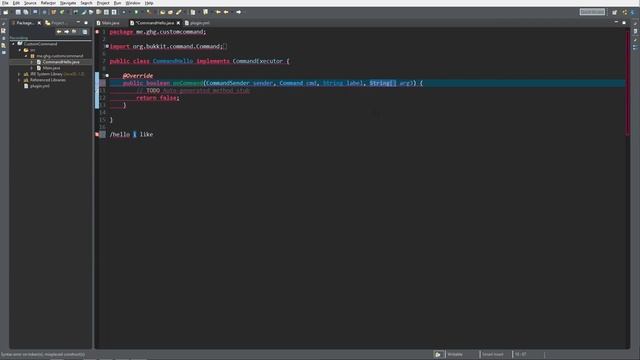
Task: Click the New Java Package icon
Action: [x=53, y=12]
